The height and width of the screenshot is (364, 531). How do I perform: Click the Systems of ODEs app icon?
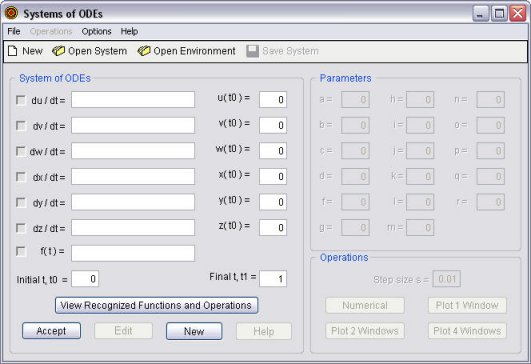(x=11, y=13)
